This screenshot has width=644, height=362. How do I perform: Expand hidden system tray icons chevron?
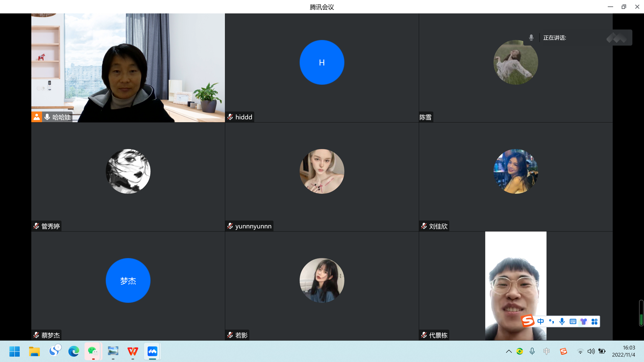click(x=509, y=351)
